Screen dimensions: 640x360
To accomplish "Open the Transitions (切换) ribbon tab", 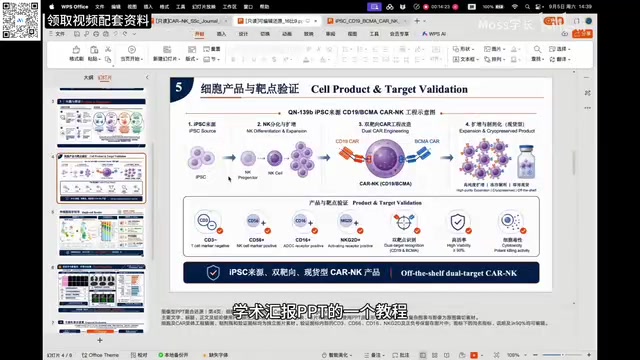I will pos(265,34).
